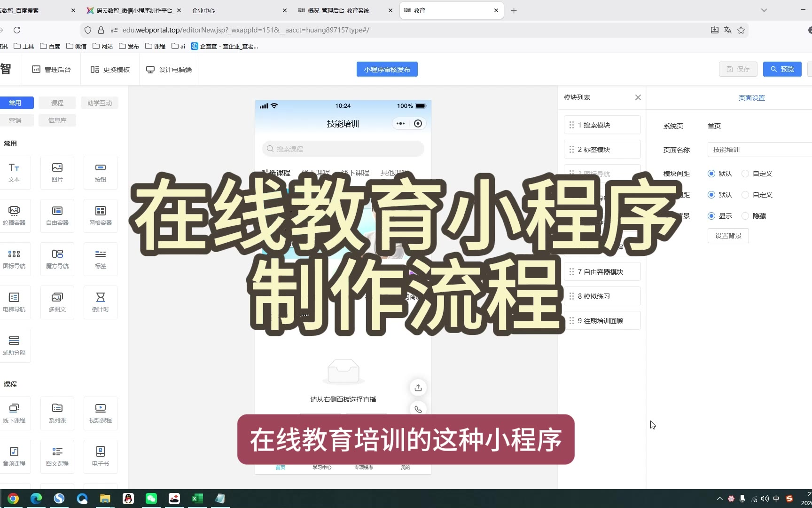This screenshot has width=812, height=508.
Task: Open the 工具 bookmarks folder
Action: (x=24, y=46)
